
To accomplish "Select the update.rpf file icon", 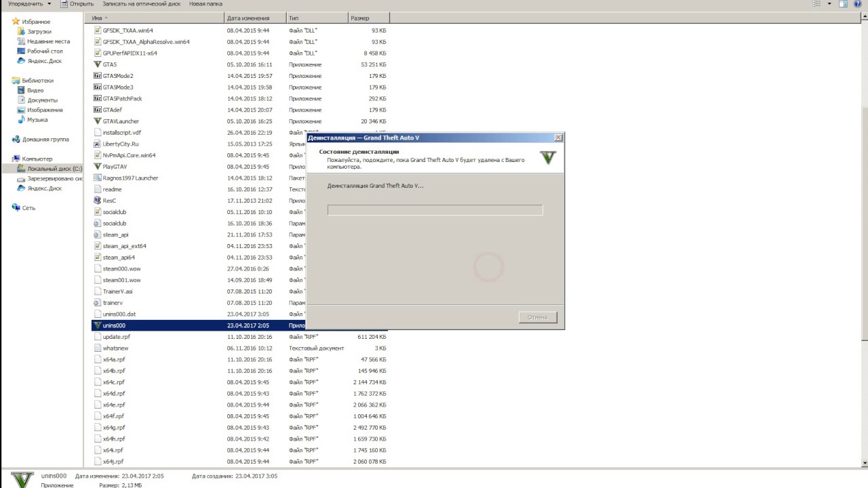I will pos(97,337).
